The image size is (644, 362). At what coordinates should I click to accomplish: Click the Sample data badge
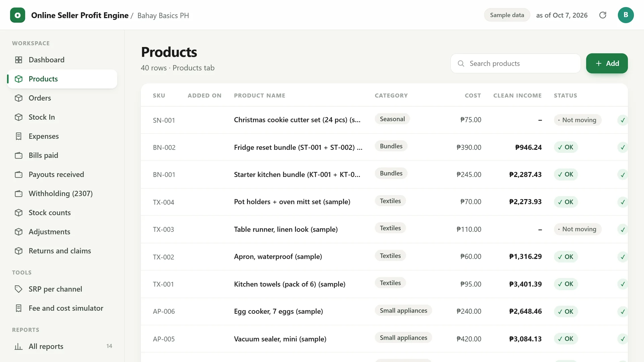point(507,15)
